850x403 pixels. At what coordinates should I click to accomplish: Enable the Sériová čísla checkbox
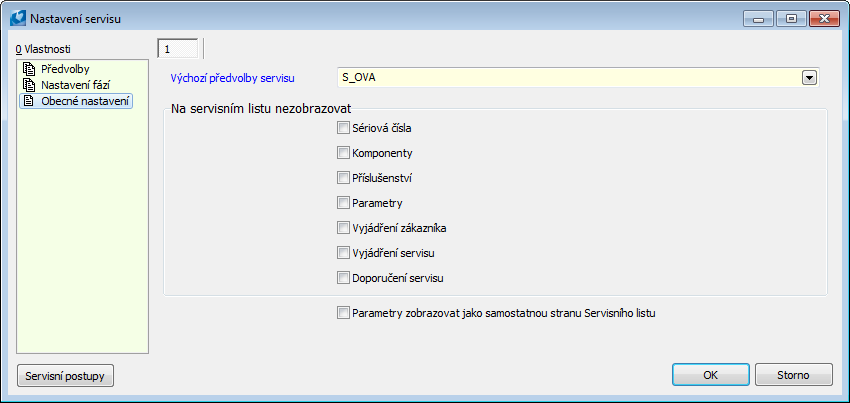(x=344, y=128)
